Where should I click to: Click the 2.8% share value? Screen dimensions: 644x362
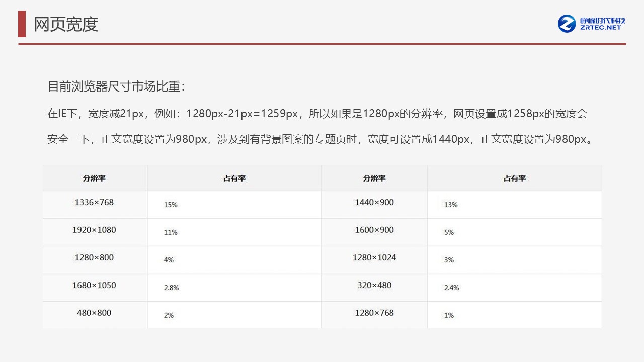pyautogui.click(x=172, y=288)
